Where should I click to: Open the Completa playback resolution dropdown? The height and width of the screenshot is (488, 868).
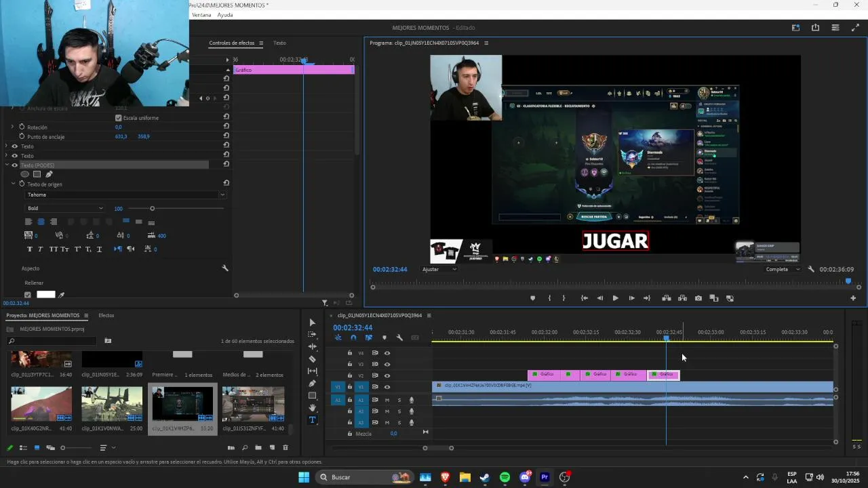pos(782,269)
